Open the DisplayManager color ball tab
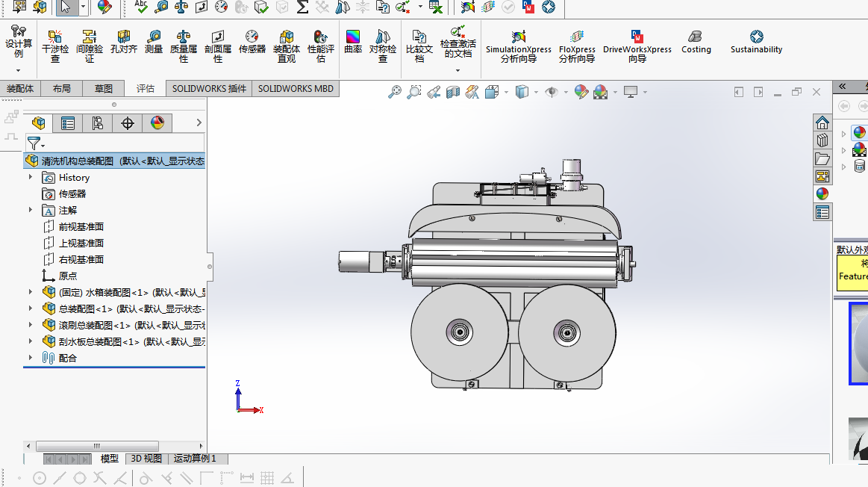Image resolution: width=868 pixels, height=487 pixels. point(157,123)
